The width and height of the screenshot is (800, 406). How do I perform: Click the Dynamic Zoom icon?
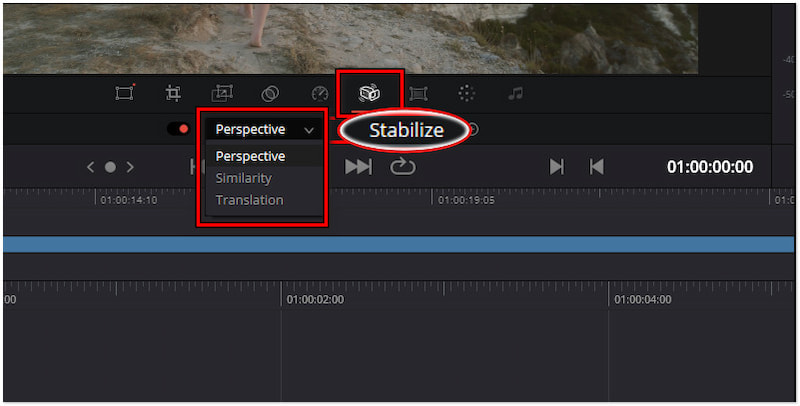tap(222, 94)
